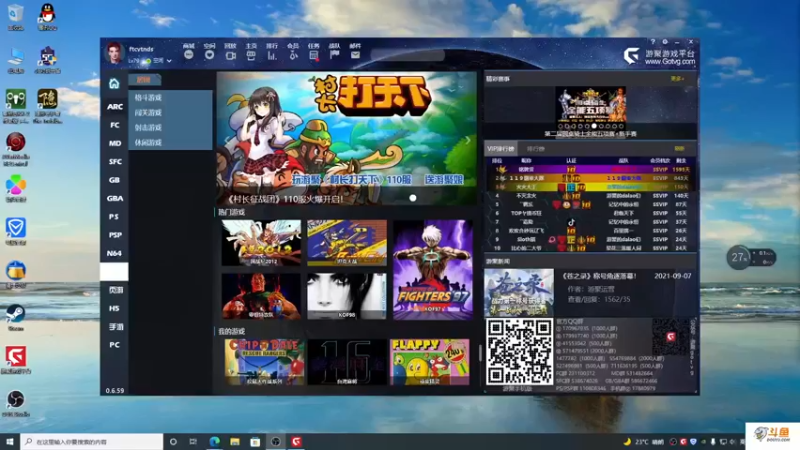The image size is (800, 450).
Task: Select H5 category in sidebar
Action: click(x=114, y=309)
